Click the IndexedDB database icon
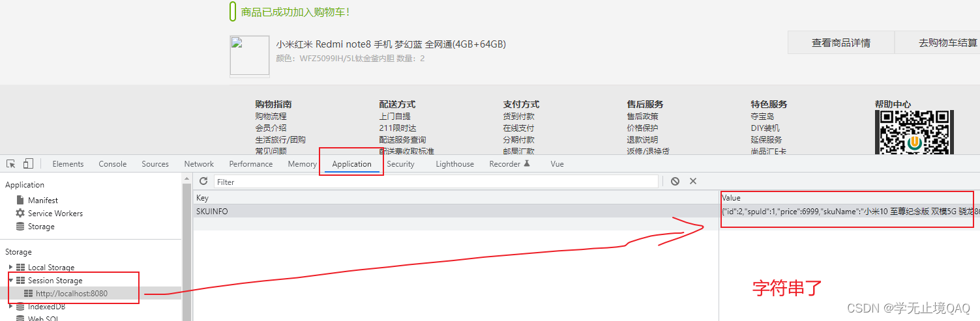The width and height of the screenshot is (980, 321). (21, 306)
